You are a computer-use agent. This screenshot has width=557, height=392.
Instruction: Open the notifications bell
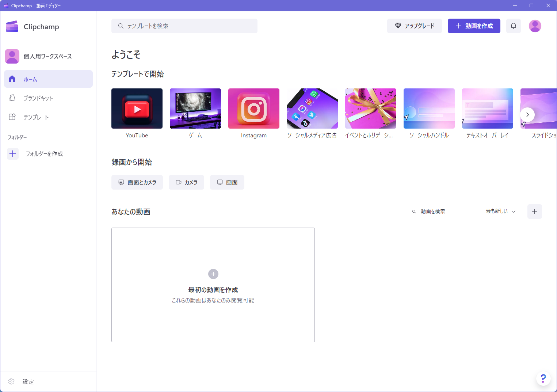pos(513,26)
